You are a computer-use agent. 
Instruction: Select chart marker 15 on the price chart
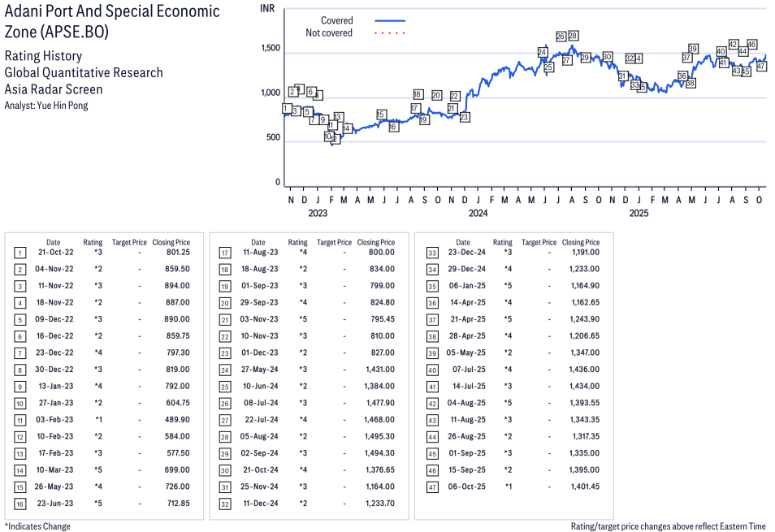tap(381, 115)
